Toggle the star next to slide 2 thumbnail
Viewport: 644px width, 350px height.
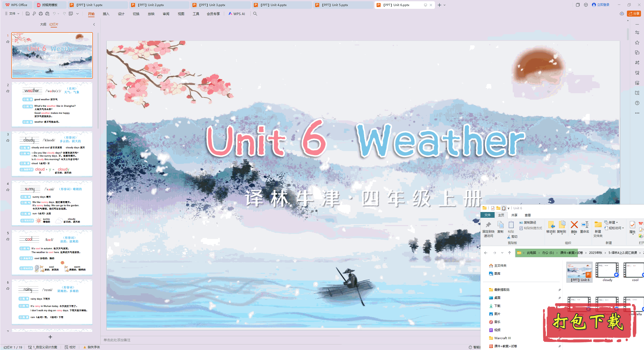8,91
